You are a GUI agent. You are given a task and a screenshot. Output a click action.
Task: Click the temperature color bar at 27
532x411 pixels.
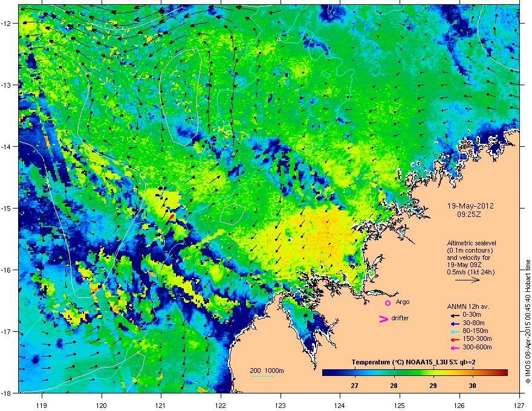point(354,373)
